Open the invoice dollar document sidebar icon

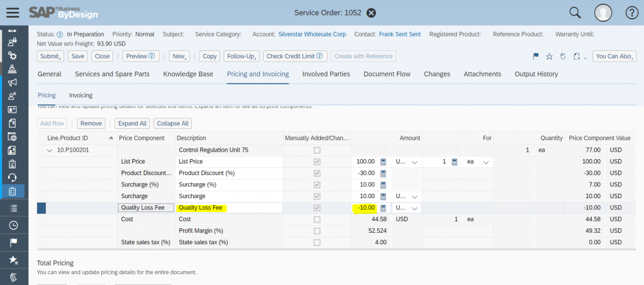coord(13,123)
